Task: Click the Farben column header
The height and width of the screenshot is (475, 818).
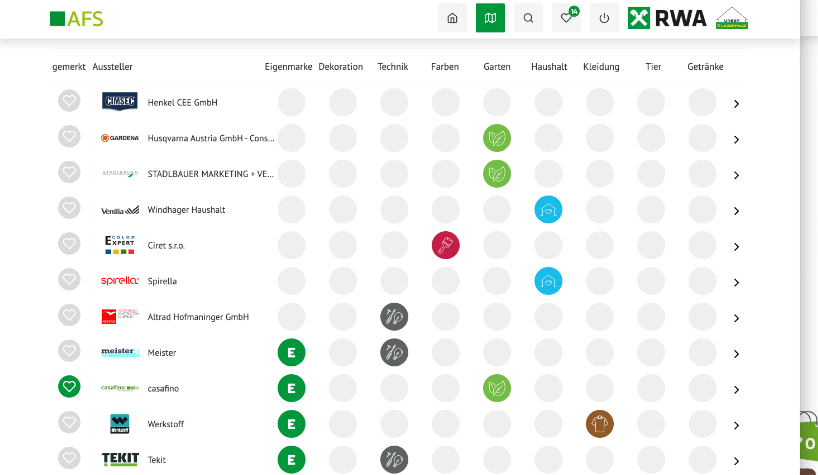Action: point(445,67)
